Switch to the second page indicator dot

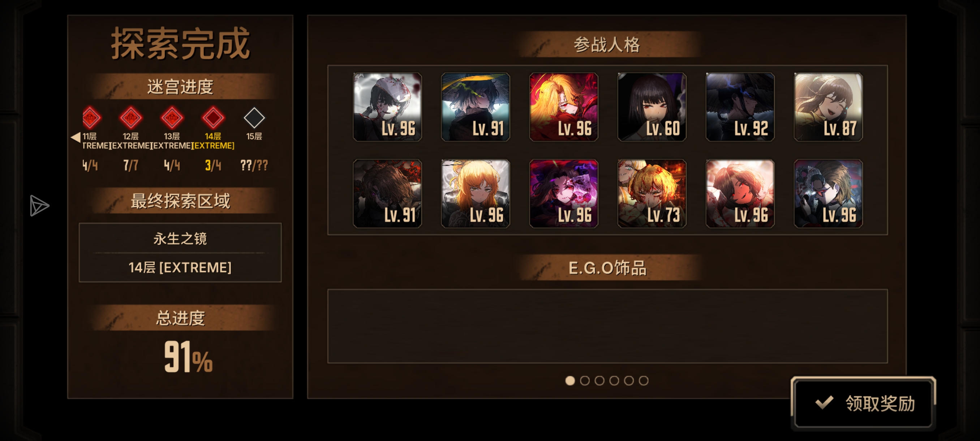585,381
